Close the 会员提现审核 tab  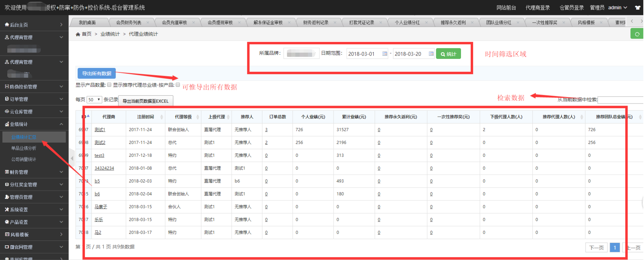[x=239, y=23]
